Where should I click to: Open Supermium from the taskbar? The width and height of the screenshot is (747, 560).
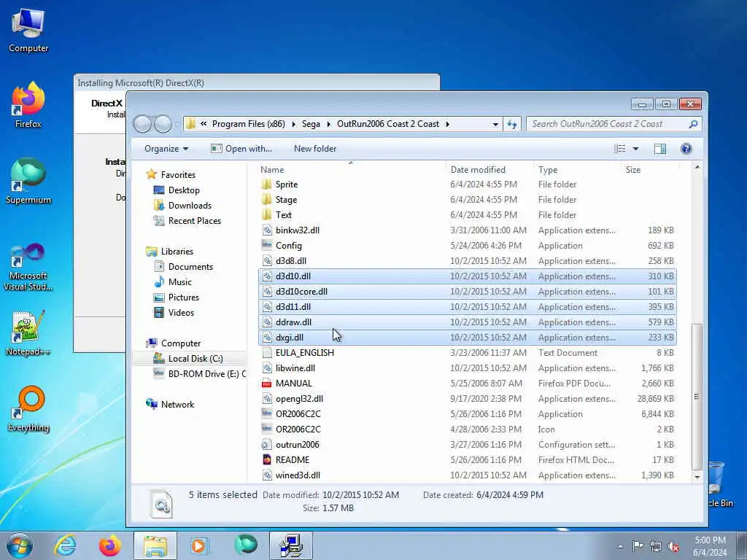point(246,545)
